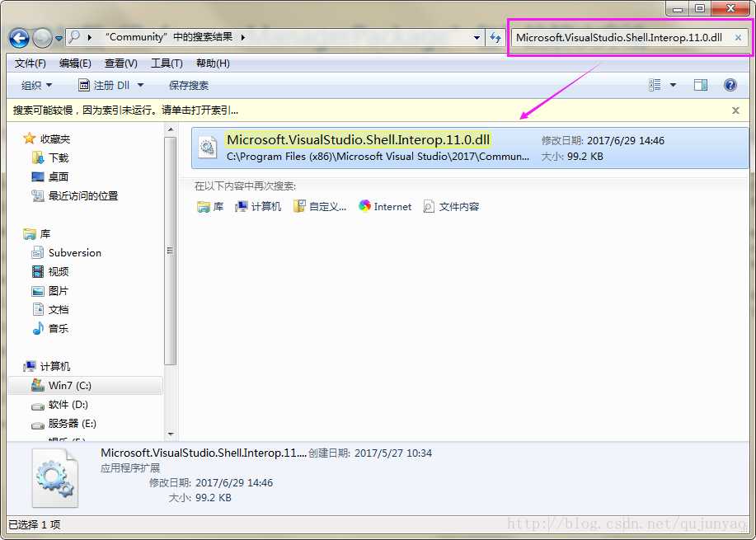Select 下载 folder in favorites
Viewport: 756px width, 540px height.
(x=50, y=157)
